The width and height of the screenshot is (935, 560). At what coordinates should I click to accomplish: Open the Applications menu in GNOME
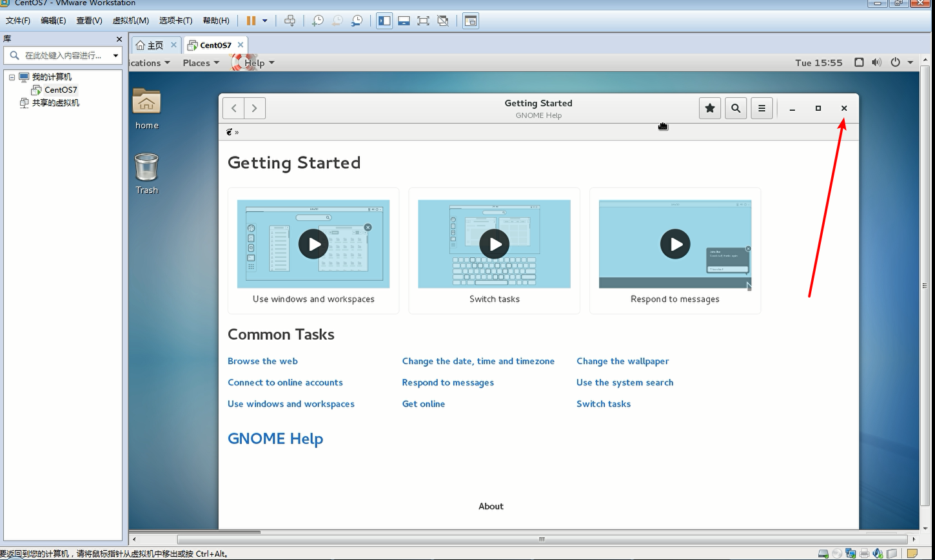150,63
